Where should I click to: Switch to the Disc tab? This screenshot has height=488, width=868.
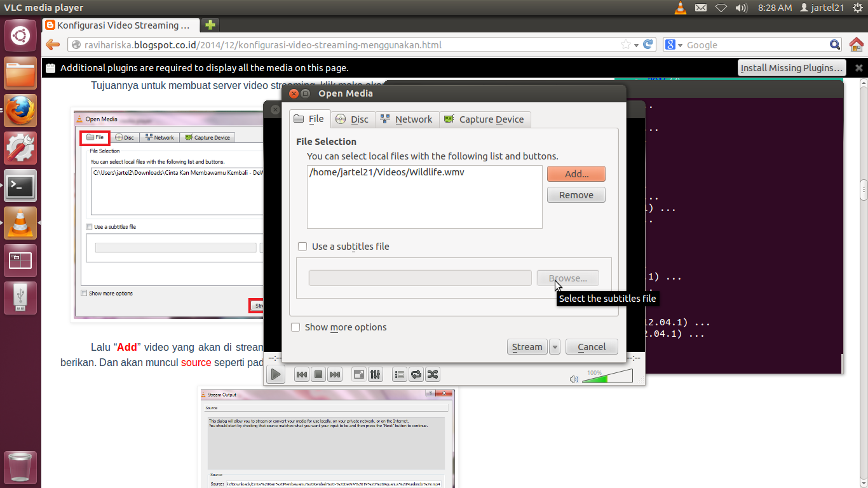click(x=352, y=119)
